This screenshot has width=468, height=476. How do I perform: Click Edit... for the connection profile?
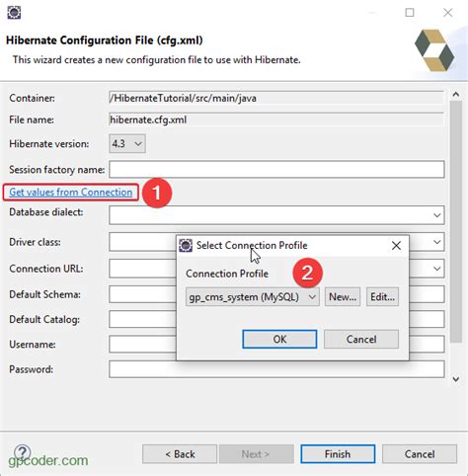[382, 297]
